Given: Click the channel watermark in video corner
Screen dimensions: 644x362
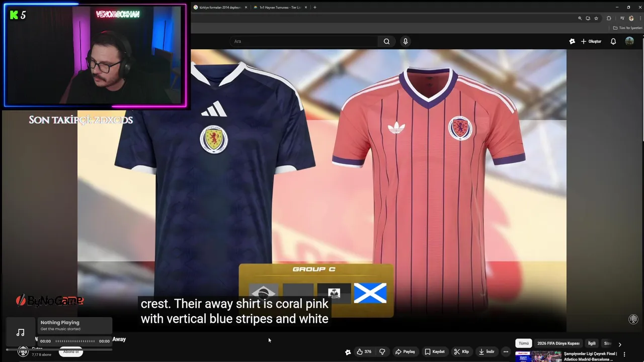Looking at the screenshot, I should pos(633,319).
